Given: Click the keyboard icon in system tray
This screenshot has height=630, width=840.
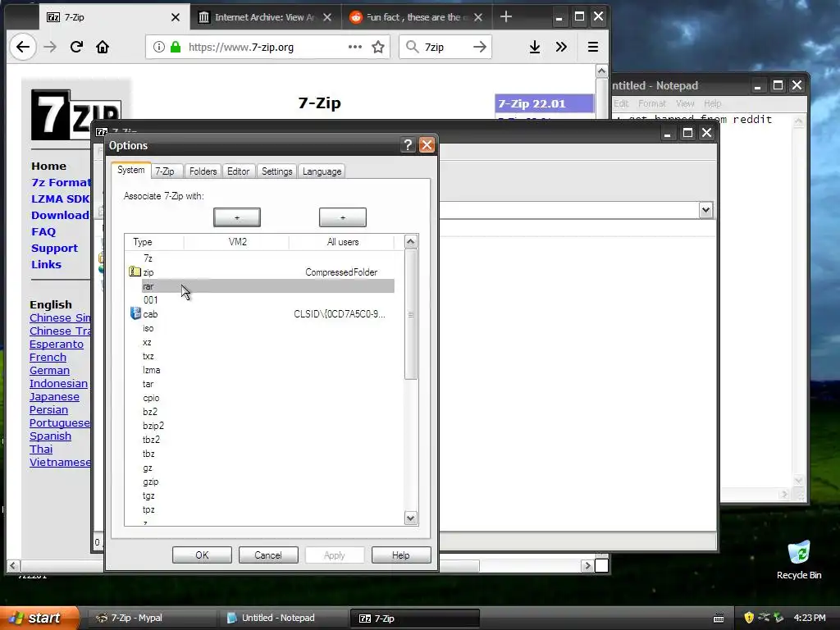Looking at the screenshot, I should (x=719, y=619).
